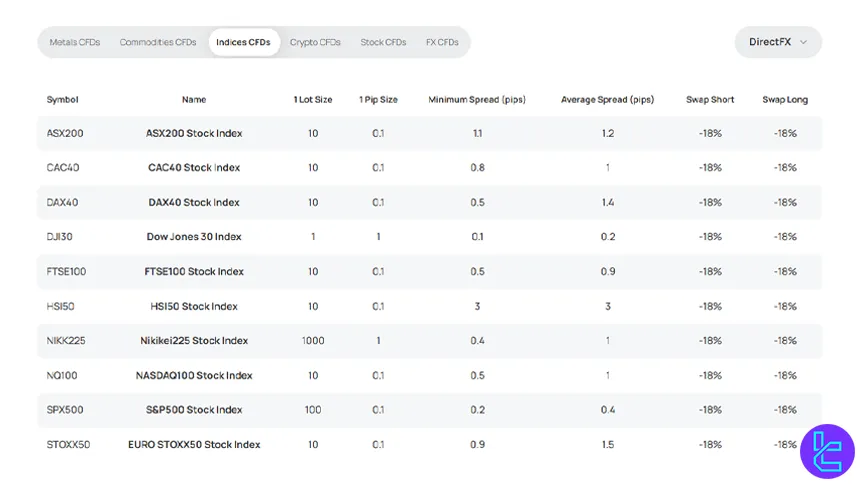Click the Symbol column header
The width and height of the screenshot is (860, 484).
tap(62, 99)
